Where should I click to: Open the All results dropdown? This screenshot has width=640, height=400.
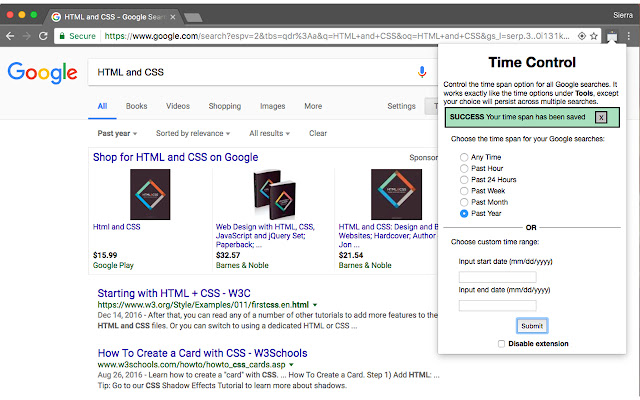click(x=269, y=133)
